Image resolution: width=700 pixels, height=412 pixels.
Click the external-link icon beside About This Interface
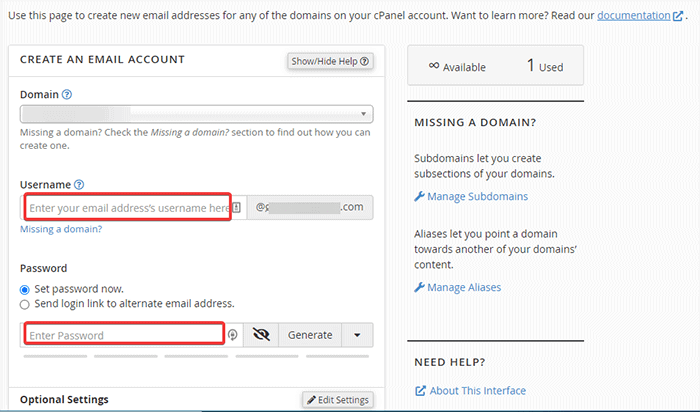point(419,391)
